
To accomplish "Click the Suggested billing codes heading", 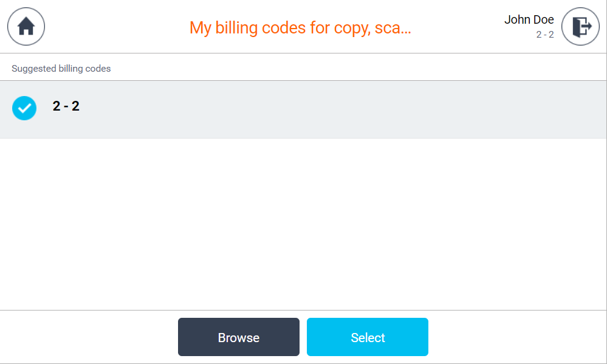I will click(x=61, y=69).
